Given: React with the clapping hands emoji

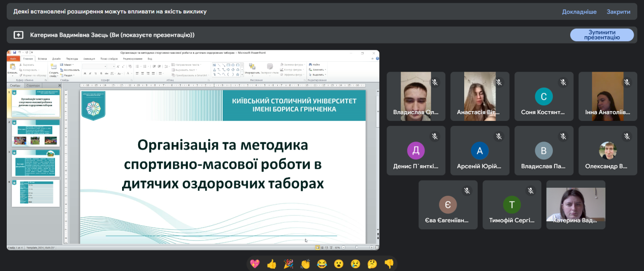Looking at the screenshot, I should 305,264.
